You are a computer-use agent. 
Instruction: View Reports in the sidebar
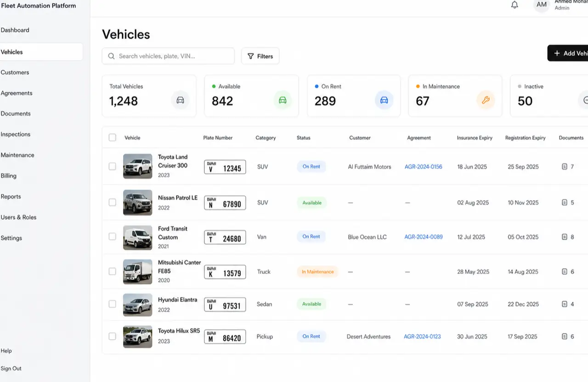[x=11, y=197]
